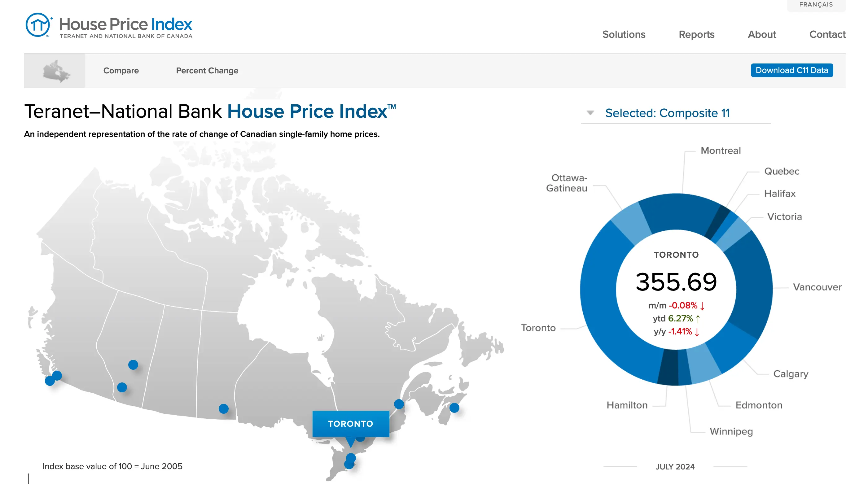Screen dimensions: 868x493
Task: Click the Halifax map marker
Action: coord(455,408)
